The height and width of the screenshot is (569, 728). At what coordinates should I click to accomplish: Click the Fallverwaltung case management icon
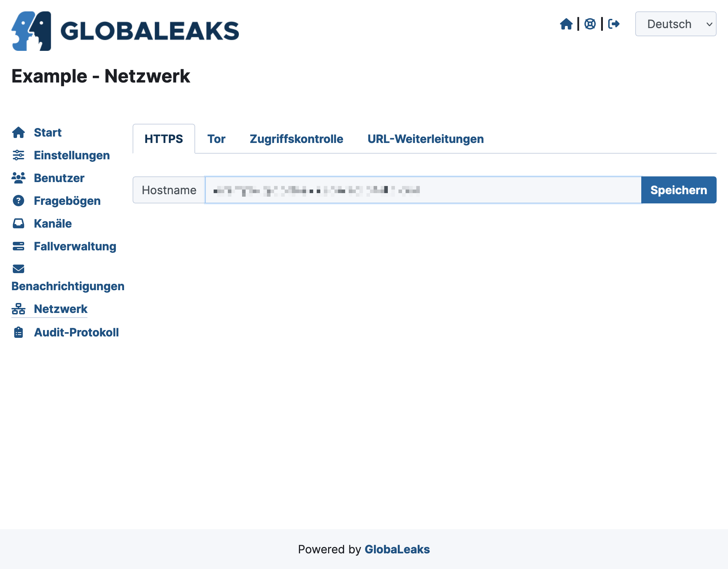19,246
